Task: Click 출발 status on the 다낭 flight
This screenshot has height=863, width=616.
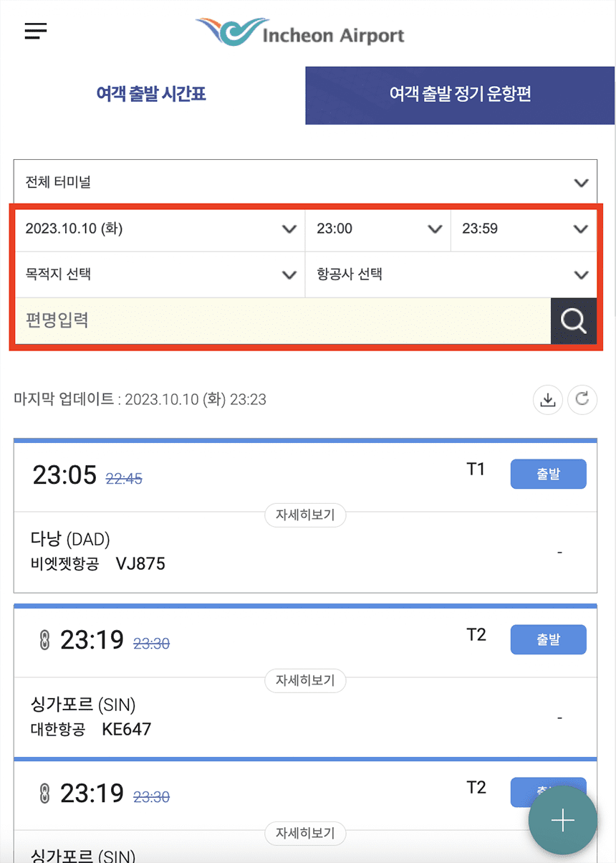Action: (x=548, y=474)
